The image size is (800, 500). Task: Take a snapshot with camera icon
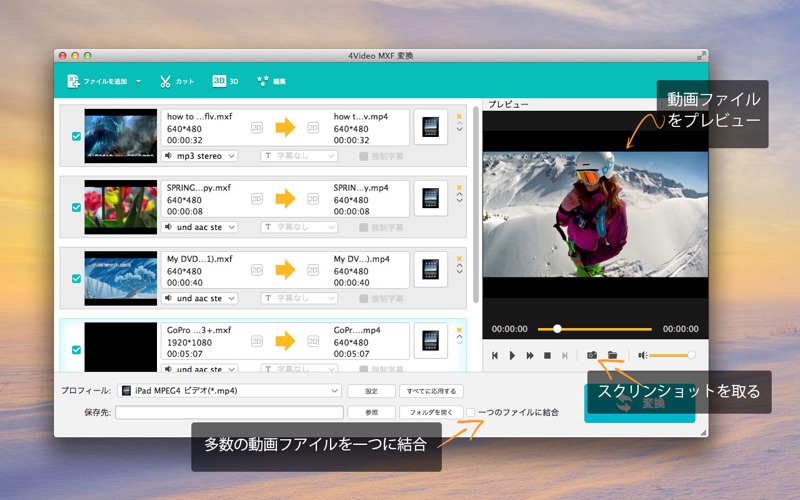[592, 355]
